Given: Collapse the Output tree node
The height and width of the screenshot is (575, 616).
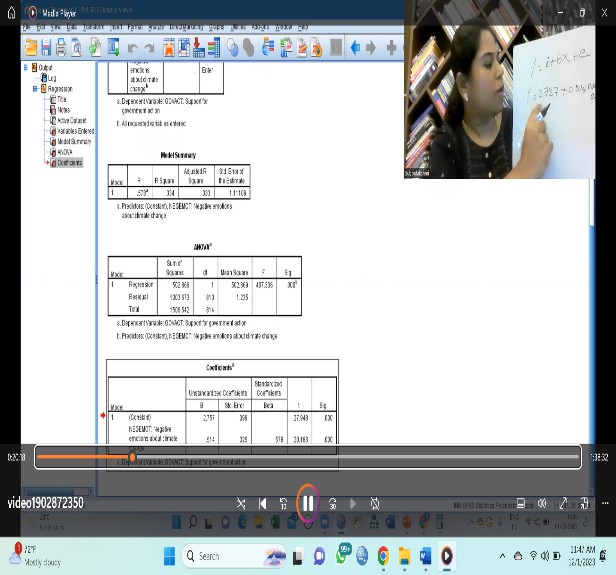Looking at the screenshot, I should coord(26,68).
